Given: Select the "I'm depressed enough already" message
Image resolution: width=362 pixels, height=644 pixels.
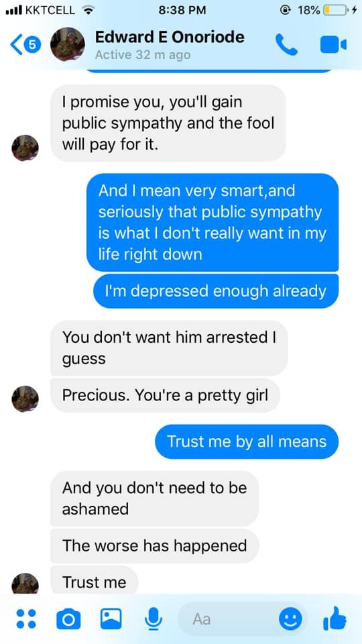Looking at the screenshot, I should pos(216,291).
